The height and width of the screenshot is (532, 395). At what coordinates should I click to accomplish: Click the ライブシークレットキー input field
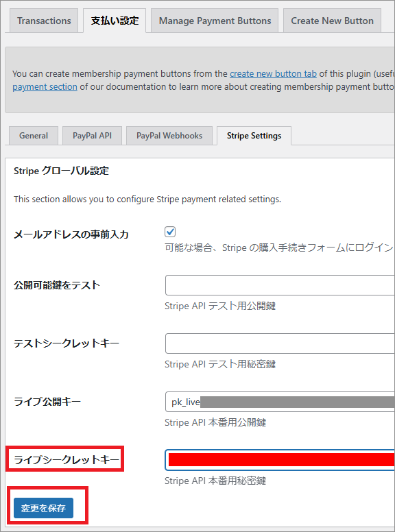[x=280, y=460]
